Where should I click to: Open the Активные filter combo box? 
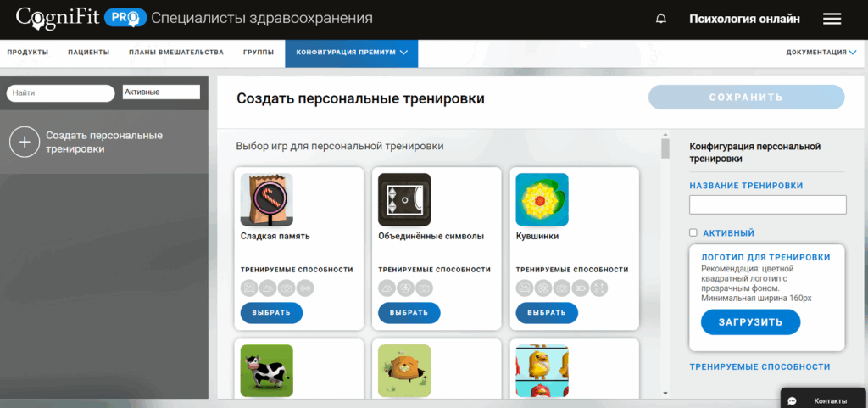(161, 92)
